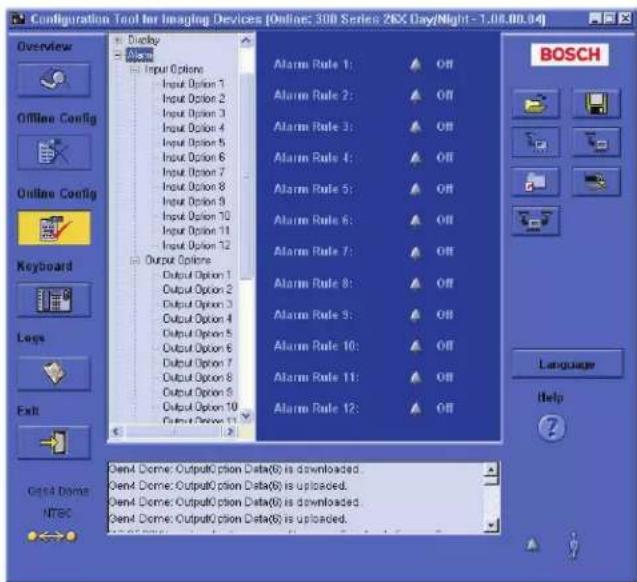The height and width of the screenshot is (582, 637).
Task: Collapse the Output Options tree node
Action: pyautogui.click(x=135, y=260)
